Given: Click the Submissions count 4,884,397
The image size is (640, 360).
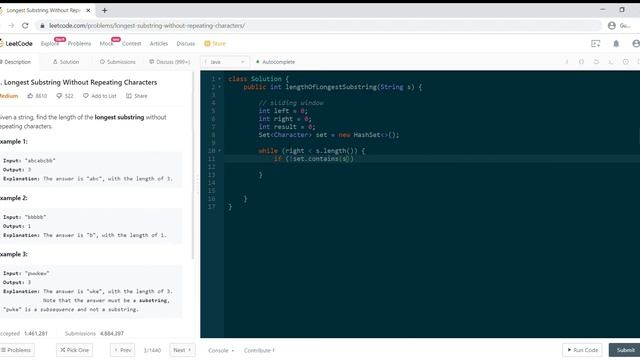Looking at the screenshot, I should (111, 333).
